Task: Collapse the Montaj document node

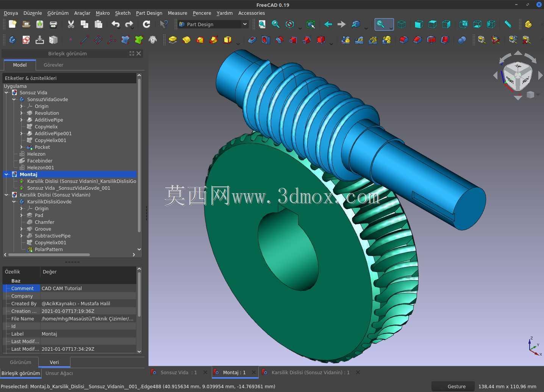Action: tap(6, 174)
